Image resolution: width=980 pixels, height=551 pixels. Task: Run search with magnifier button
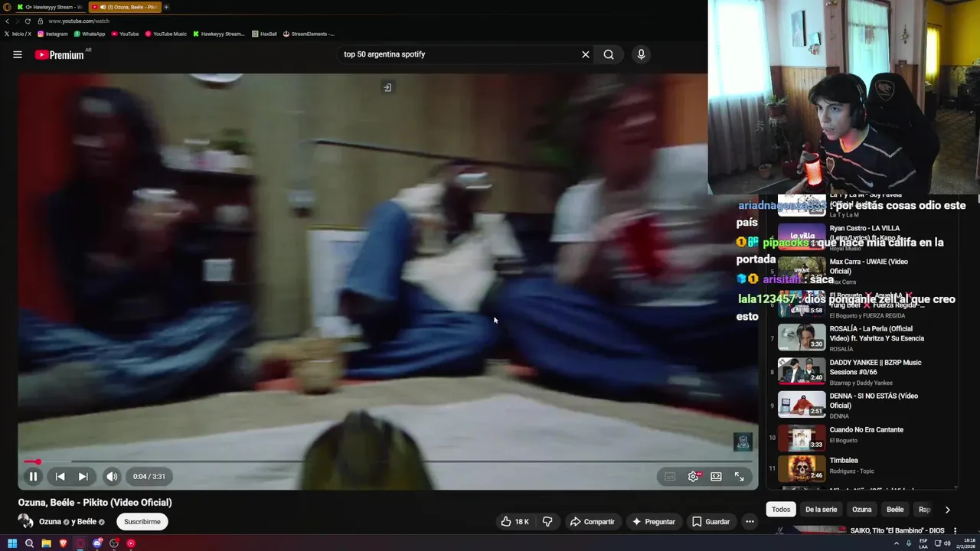tap(609, 54)
